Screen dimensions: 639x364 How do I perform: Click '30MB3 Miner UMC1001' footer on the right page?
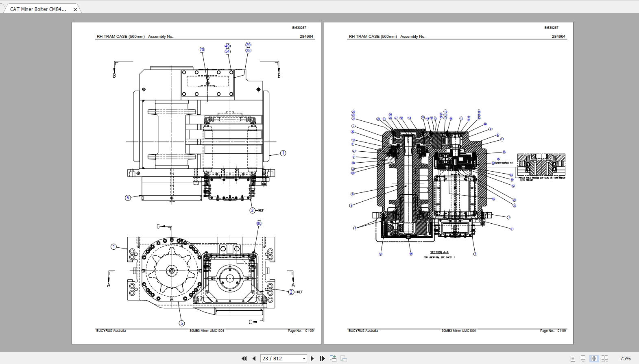[459, 331]
